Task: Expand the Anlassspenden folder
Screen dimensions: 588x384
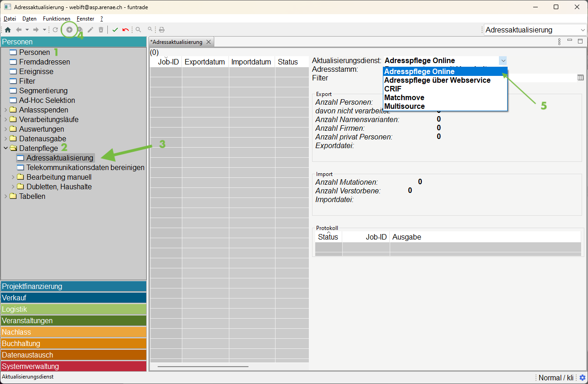Action: (5, 110)
